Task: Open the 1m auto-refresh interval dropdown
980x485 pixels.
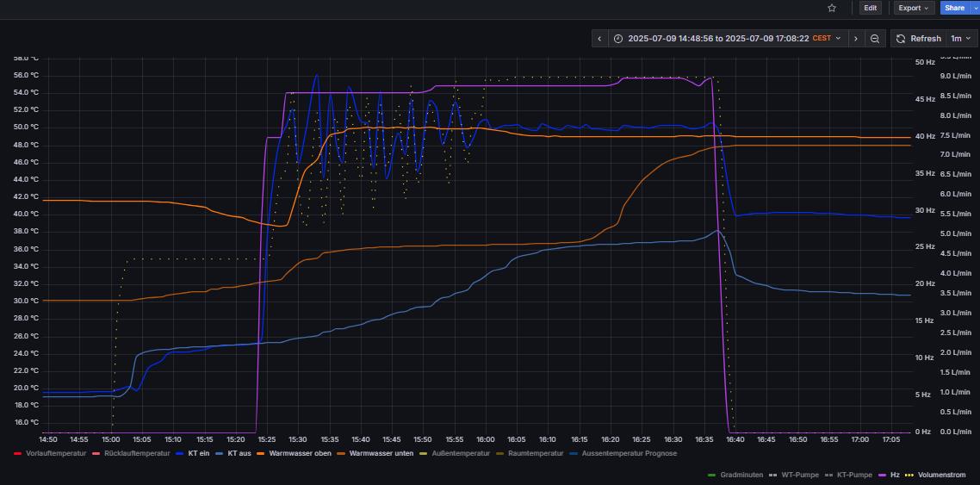Action: click(961, 39)
